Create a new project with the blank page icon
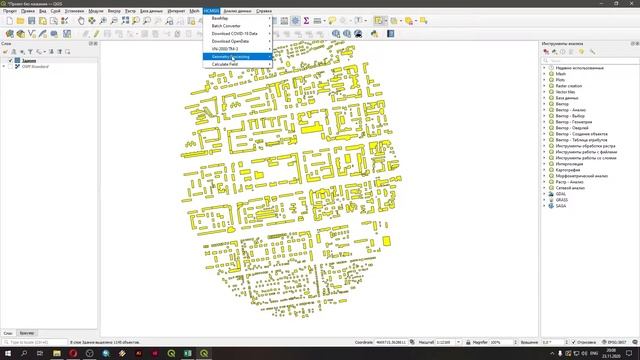 [x=9, y=21]
